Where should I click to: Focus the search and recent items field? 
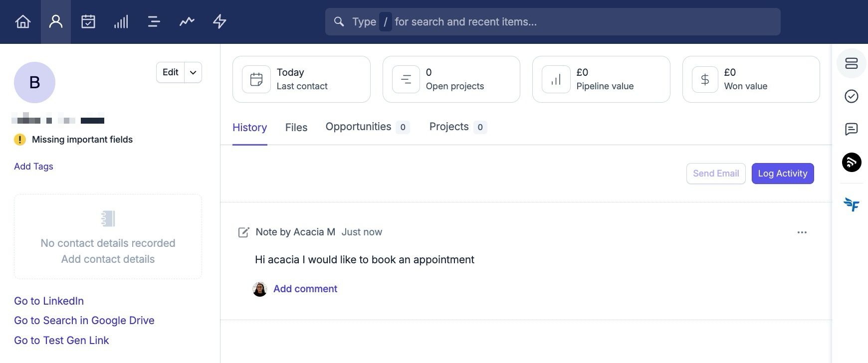click(x=553, y=21)
